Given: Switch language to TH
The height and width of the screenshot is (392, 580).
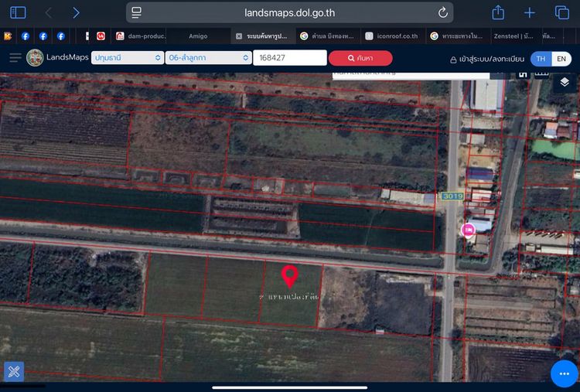Looking at the screenshot, I should point(541,59).
